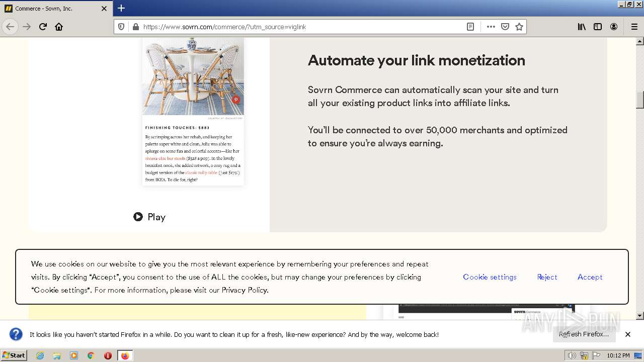The width and height of the screenshot is (644, 362).
Task: Open the volume tray icon
Action: pyautogui.click(x=572, y=355)
